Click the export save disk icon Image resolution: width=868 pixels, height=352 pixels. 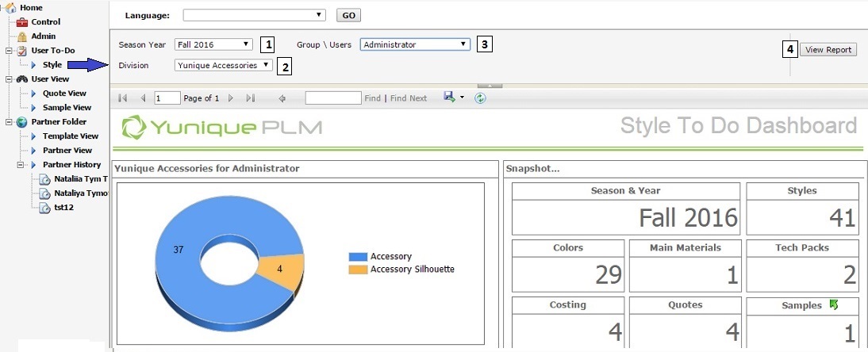[449, 97]
